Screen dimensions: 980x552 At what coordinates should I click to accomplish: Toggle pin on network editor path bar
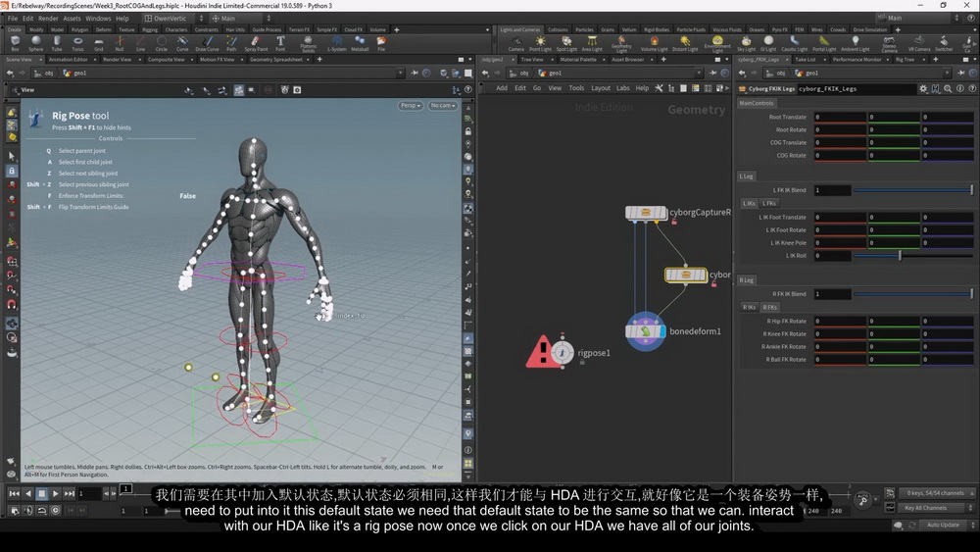point(712,74)
